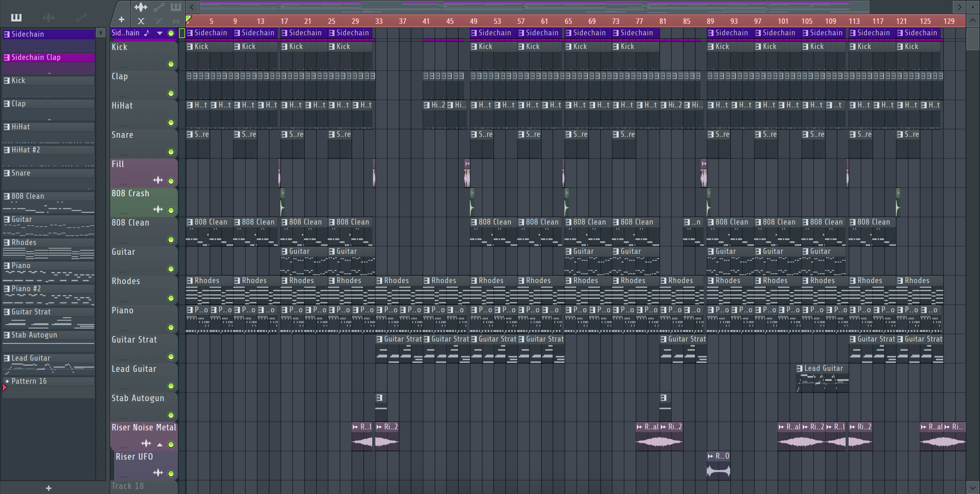Screen dimensions: 980x494
Task: Click the X-shaped crossfade icon
Action: point(141,21)
